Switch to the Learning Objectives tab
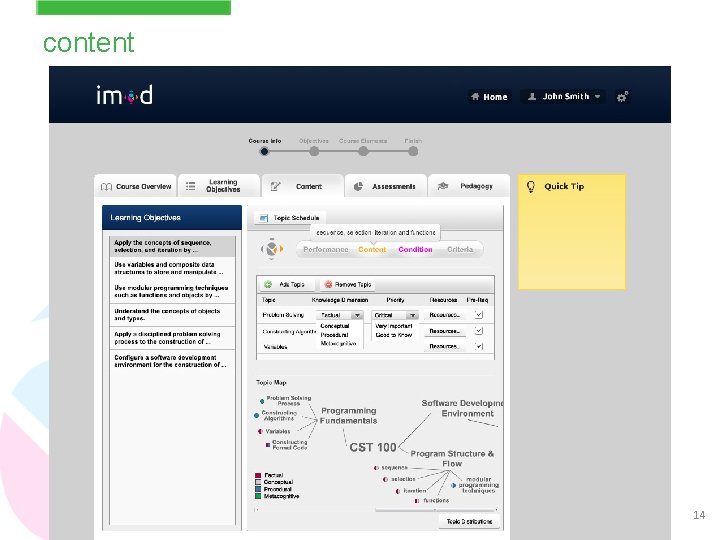 tap(219, 186)
